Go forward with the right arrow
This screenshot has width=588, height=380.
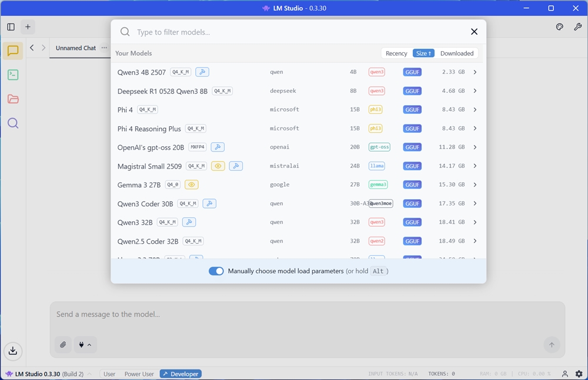point(44,48)
